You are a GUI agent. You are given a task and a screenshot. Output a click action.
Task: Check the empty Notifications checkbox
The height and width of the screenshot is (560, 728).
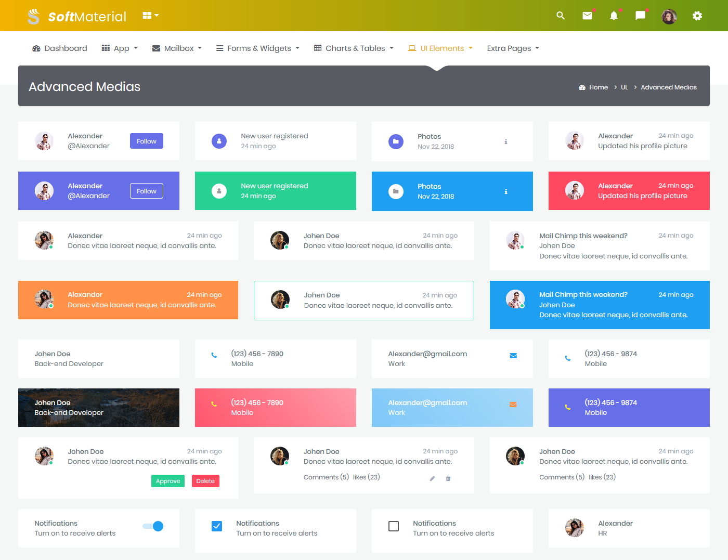click(x=394, y=526)
